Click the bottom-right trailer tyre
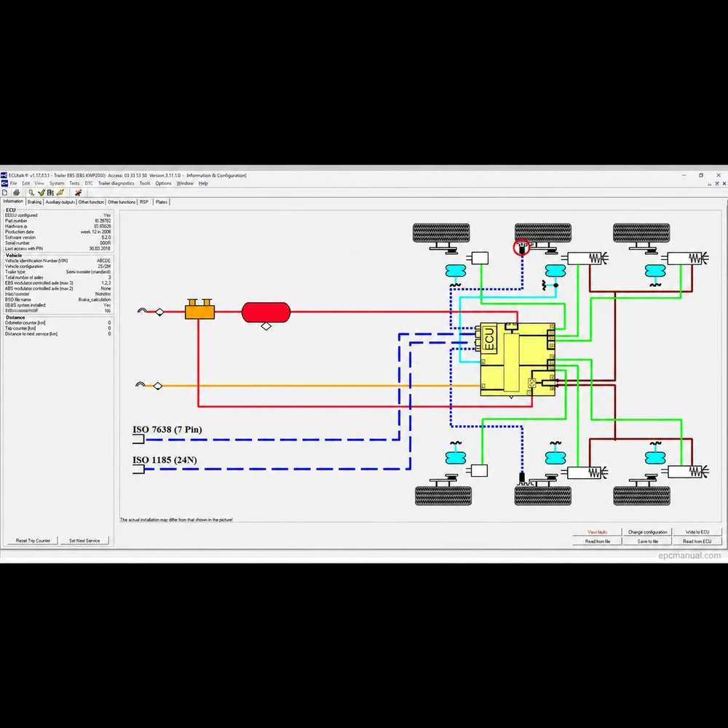728x728 pixels. click(641, 496)
